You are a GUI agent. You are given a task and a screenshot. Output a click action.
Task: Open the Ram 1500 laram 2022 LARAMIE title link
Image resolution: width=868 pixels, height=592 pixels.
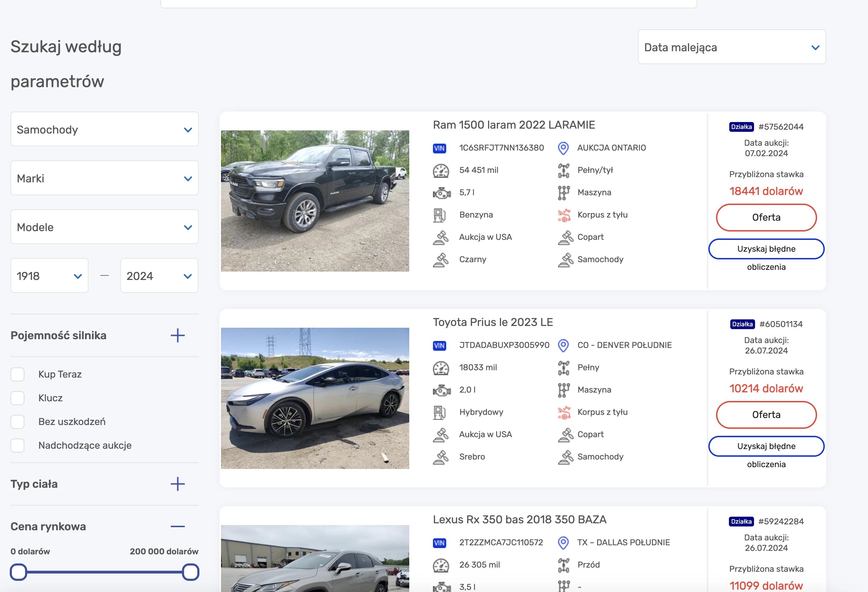pos(513,125)
